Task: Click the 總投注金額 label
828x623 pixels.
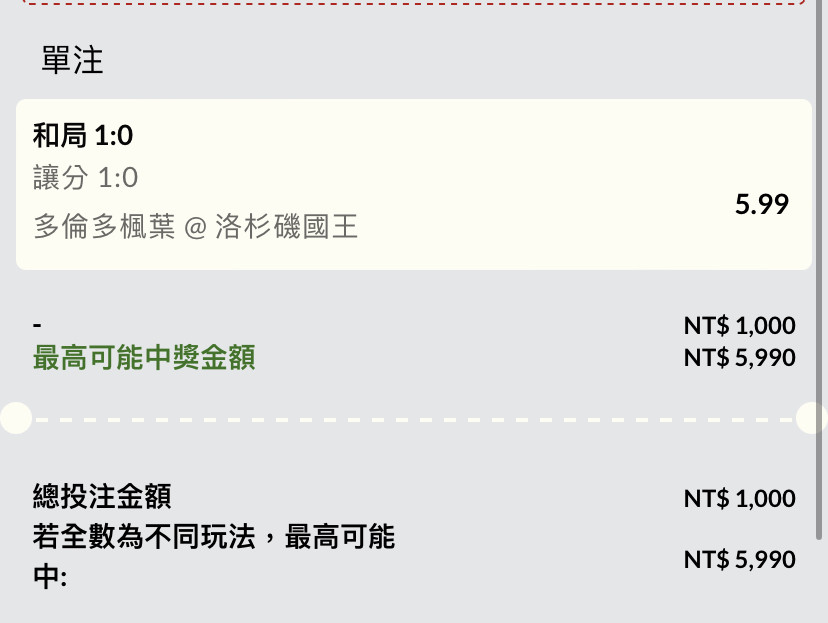Action: (x=102, y=496)
